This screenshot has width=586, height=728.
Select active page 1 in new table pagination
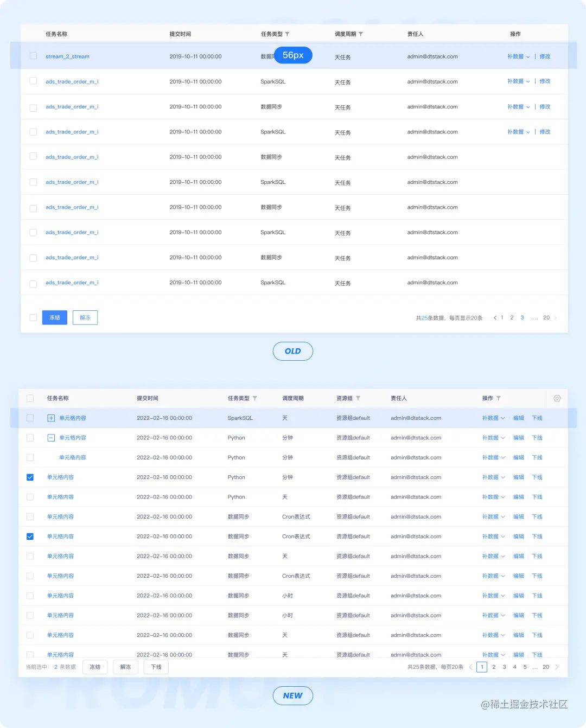(x=482, y=667)
